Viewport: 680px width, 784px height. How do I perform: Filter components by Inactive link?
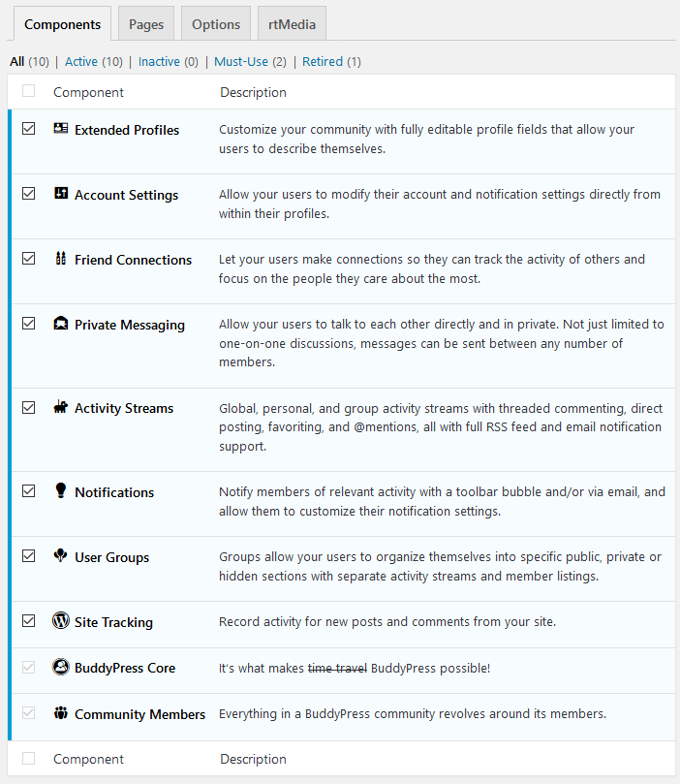pos(159,61)
